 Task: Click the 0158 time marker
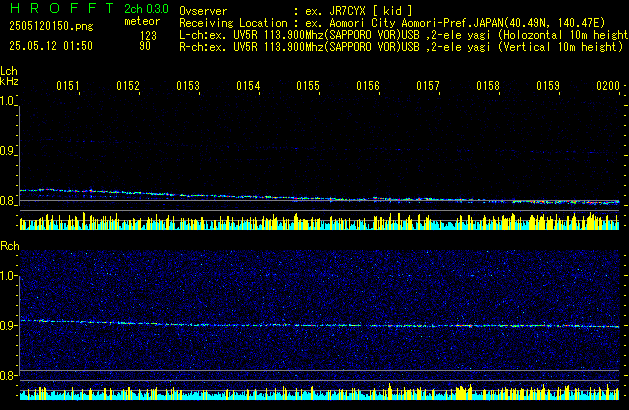[488, 86]
